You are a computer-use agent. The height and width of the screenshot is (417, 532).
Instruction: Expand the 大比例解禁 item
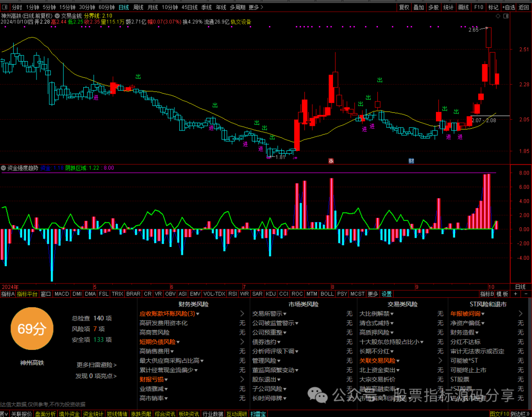click(377, 313)
